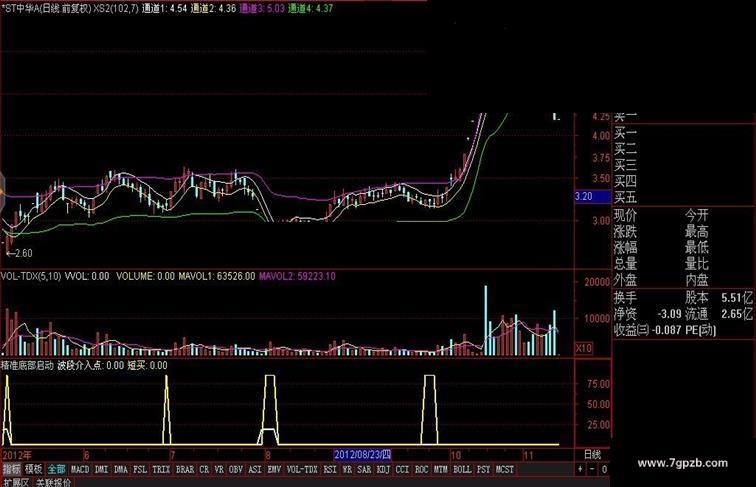Select the 指标 tab

(x=11, y=469)
